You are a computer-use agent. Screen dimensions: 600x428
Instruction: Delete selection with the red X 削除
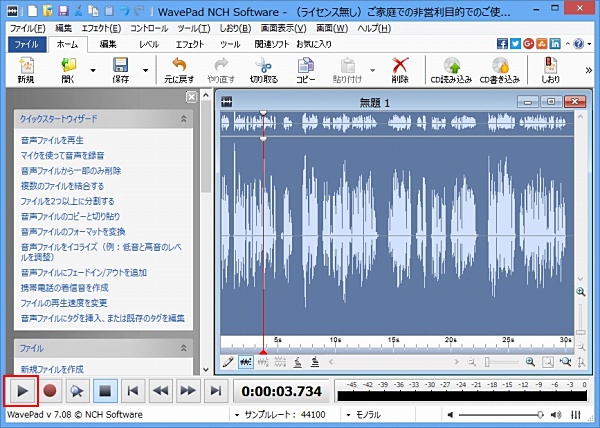400,70
